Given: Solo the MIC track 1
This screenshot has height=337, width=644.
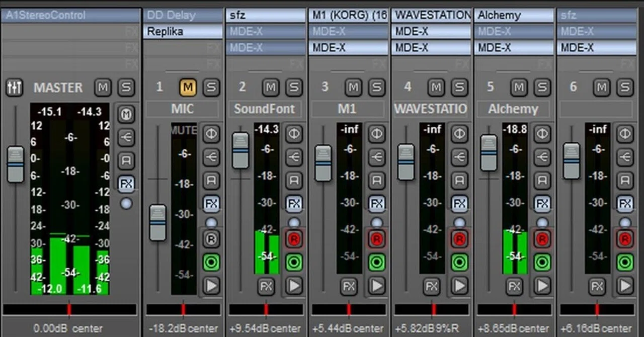Looking at the screenshot, I should [211, 88].
